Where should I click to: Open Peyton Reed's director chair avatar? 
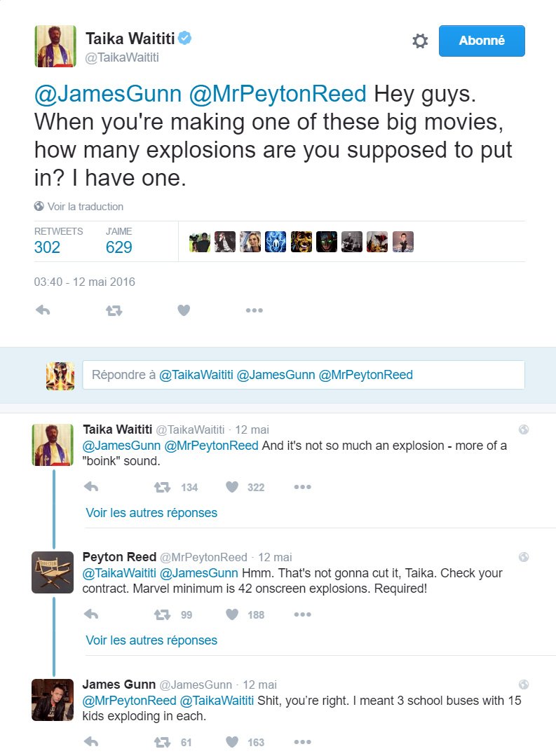tap(53, 572)
